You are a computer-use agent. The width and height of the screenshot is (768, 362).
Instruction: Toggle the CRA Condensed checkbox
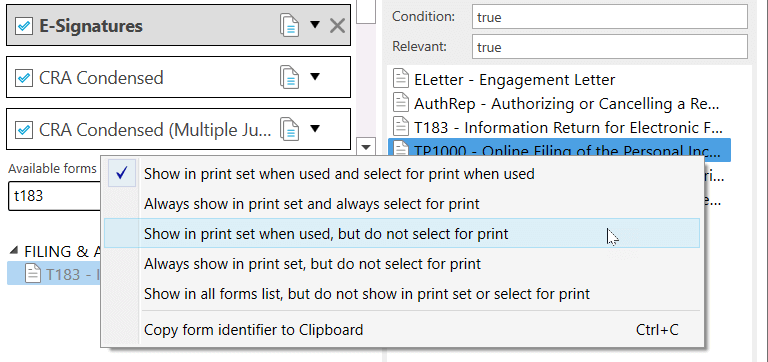pyautogui.click(x=24, y=78)
